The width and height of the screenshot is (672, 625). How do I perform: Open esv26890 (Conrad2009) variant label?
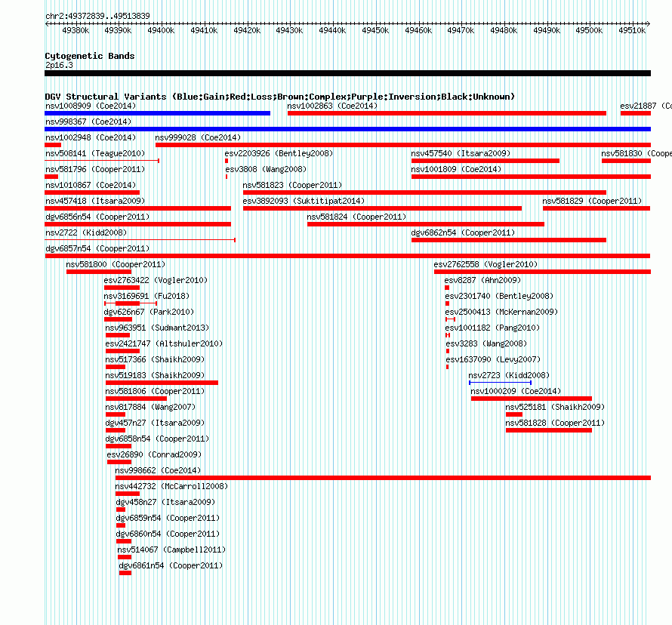[x=154, y=454]
